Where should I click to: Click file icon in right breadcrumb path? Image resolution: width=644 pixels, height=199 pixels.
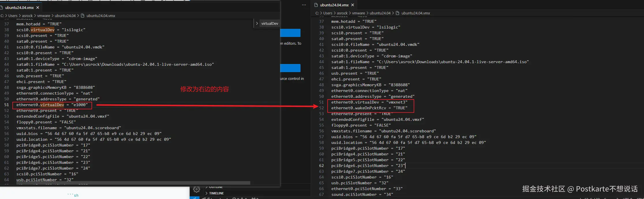[397, 13]
